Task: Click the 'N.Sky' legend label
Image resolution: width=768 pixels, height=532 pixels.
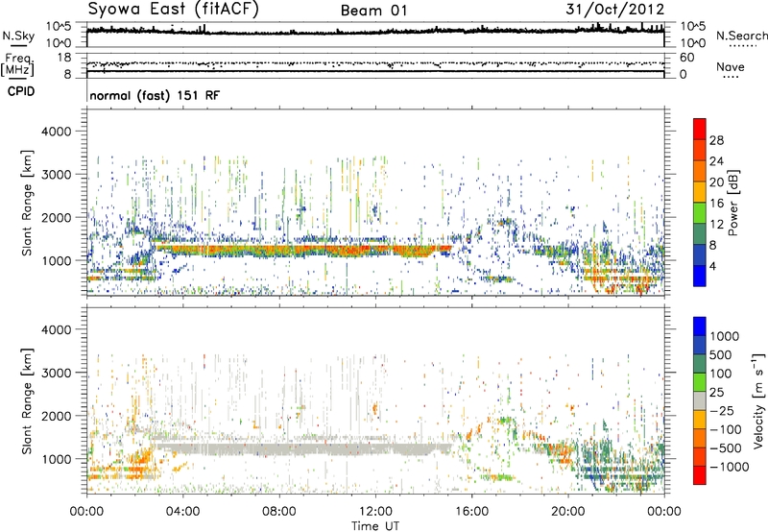Action: coord(18,36)
